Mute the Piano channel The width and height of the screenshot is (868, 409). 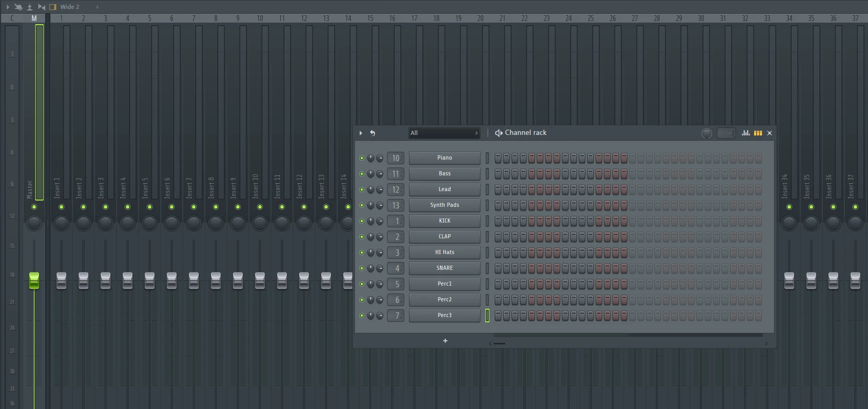(362, 158)
